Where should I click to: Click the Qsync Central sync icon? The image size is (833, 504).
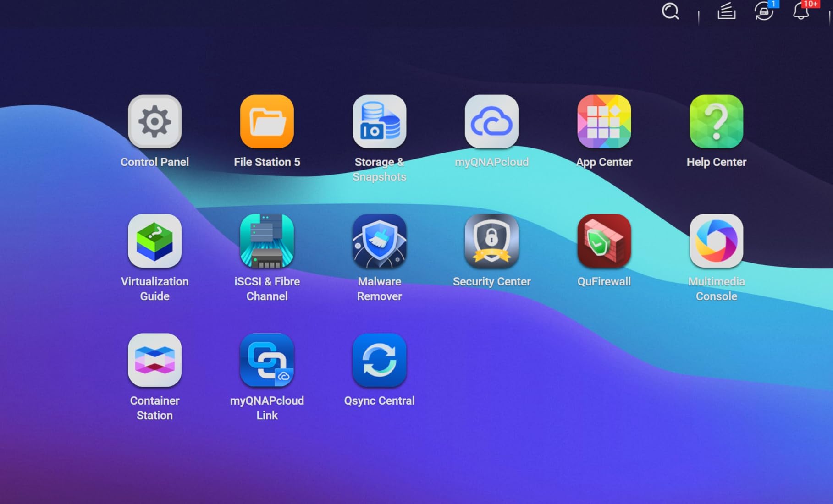coord(379,360)
